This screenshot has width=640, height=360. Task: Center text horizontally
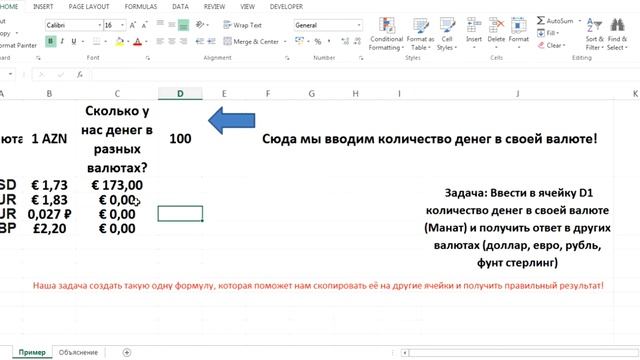(x=172, y=41)
